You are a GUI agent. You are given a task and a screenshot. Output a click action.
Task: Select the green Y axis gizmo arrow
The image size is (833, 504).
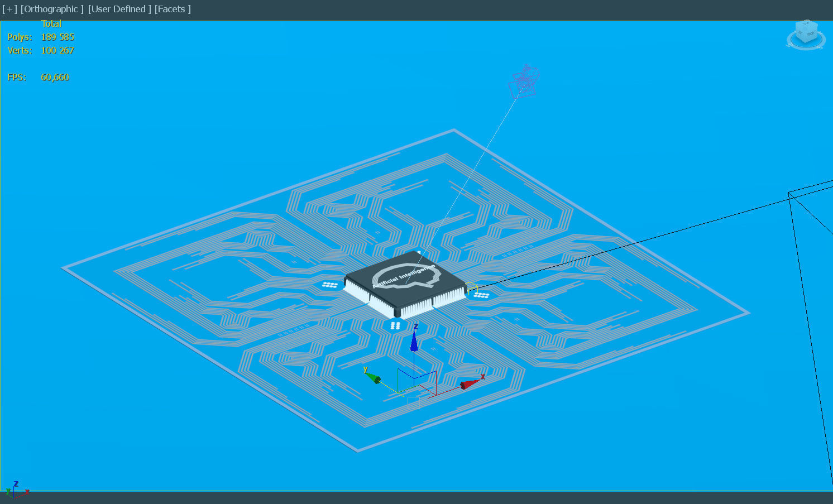pyautogui.click(x=372, y=378)
